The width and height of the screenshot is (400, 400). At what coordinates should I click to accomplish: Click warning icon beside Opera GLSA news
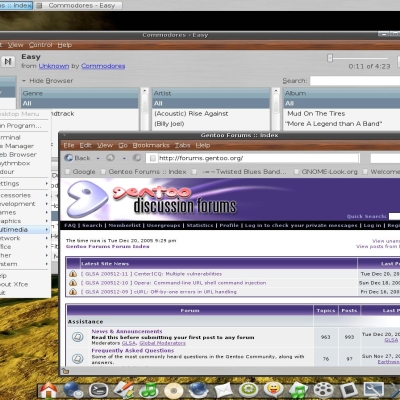pos(73,283)
